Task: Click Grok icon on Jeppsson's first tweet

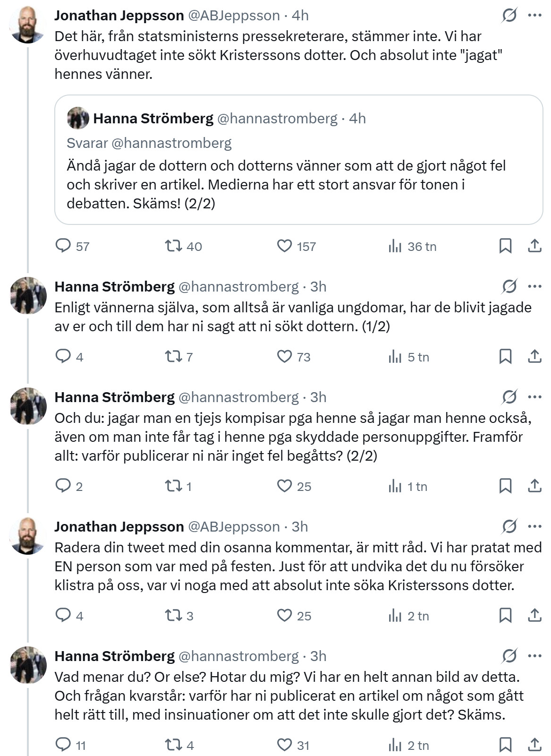Action: pyautogui.click(x=509, y=16)
